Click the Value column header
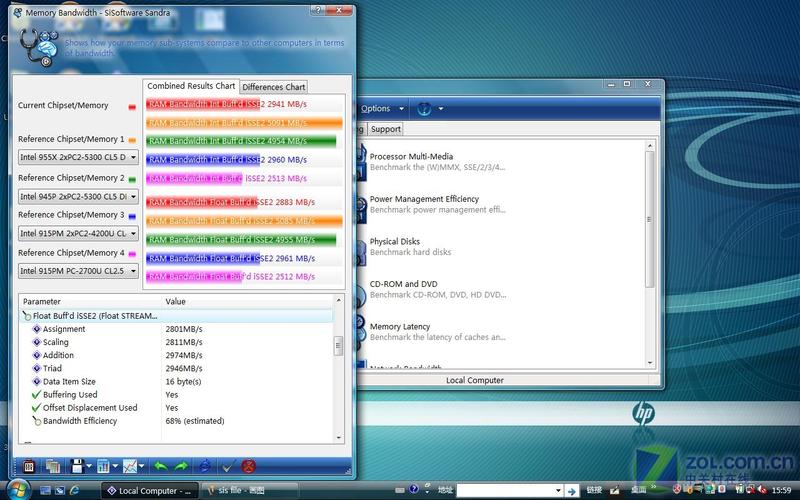This screenshot has width=800, height=500. pyautogui.click(x=247, y=302)
